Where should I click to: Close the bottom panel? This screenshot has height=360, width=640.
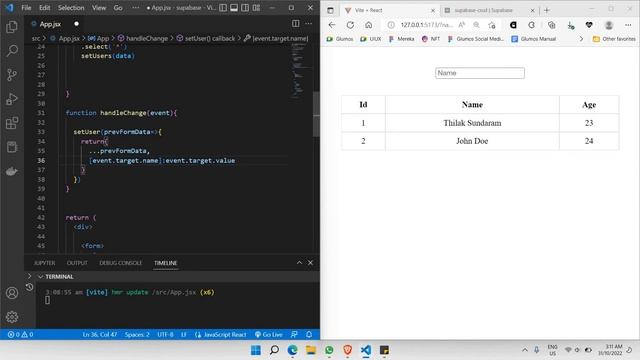pos(310,262)
